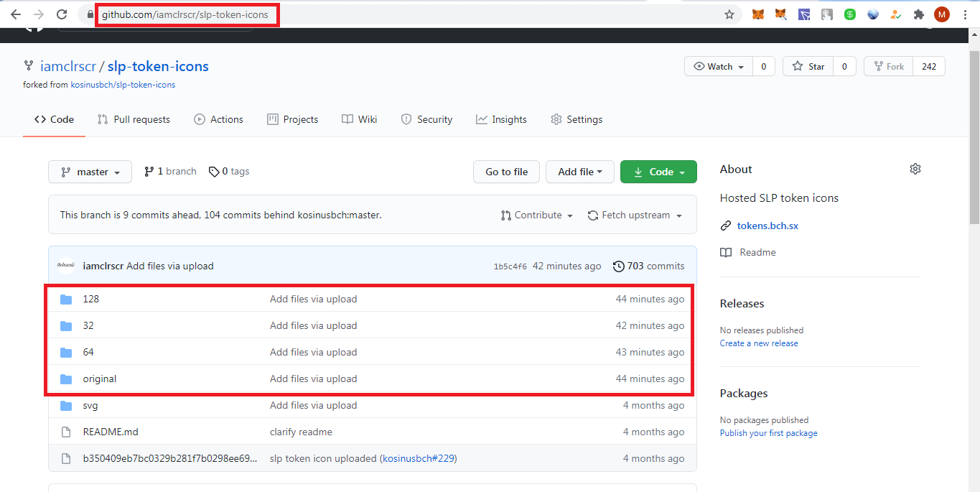
Task: Open the Chrome profile avatar M
Action: pos(941,14)
